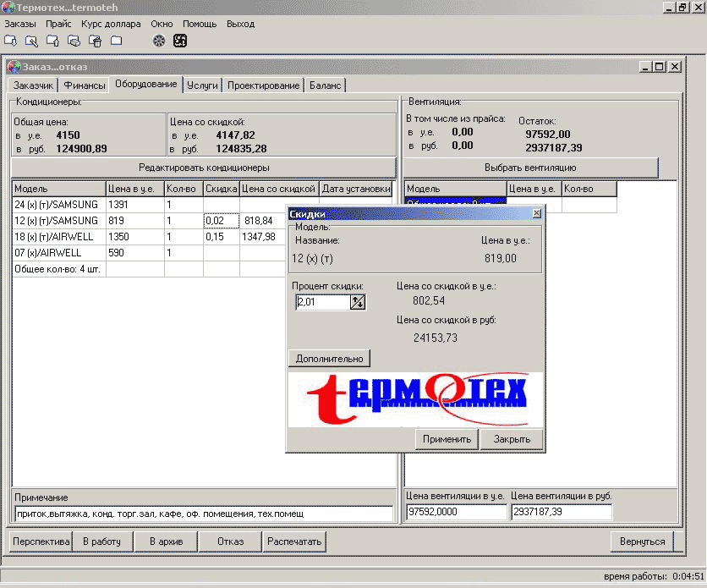Send the order with the В архив button
707x588 pixels.
point(167,541)
